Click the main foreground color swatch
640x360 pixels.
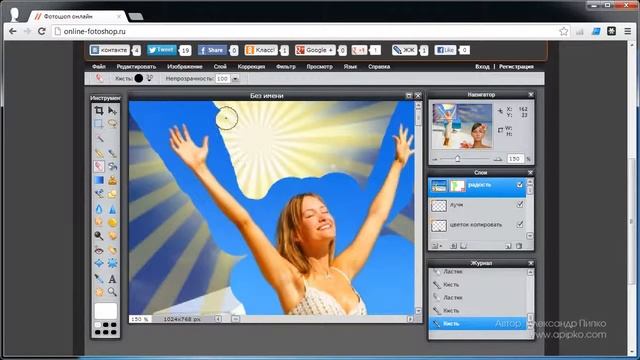tap(106, 311)
